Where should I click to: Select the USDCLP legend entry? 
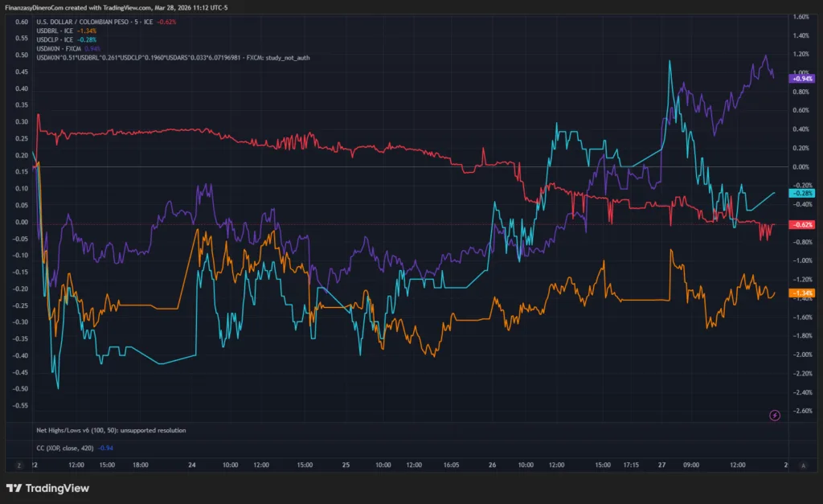[48, 39]
